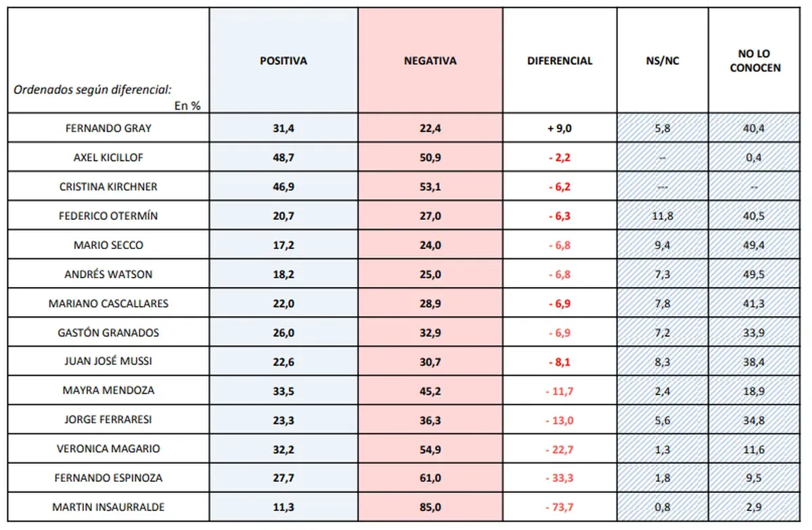Click Jorge Ferraresi's -13,0 differential value
The height and width of the screenshot is (530, 812).
tap(560, 420)
